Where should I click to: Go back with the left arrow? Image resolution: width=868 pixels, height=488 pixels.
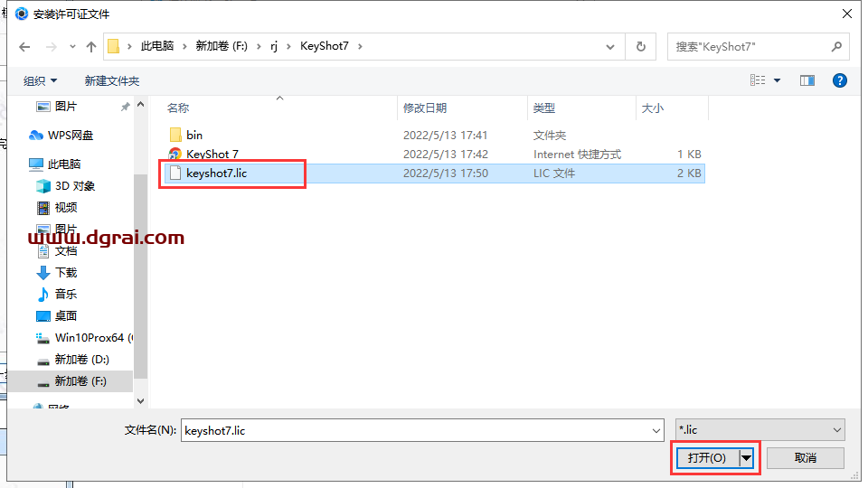(24, 47)
